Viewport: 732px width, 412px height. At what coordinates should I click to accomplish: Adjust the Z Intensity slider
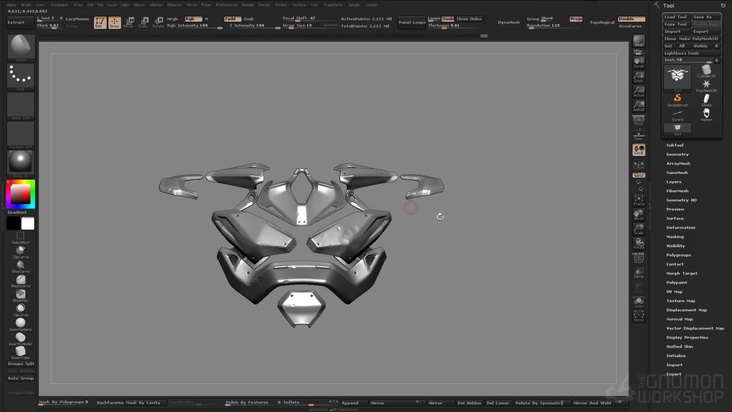pos(254,26)
